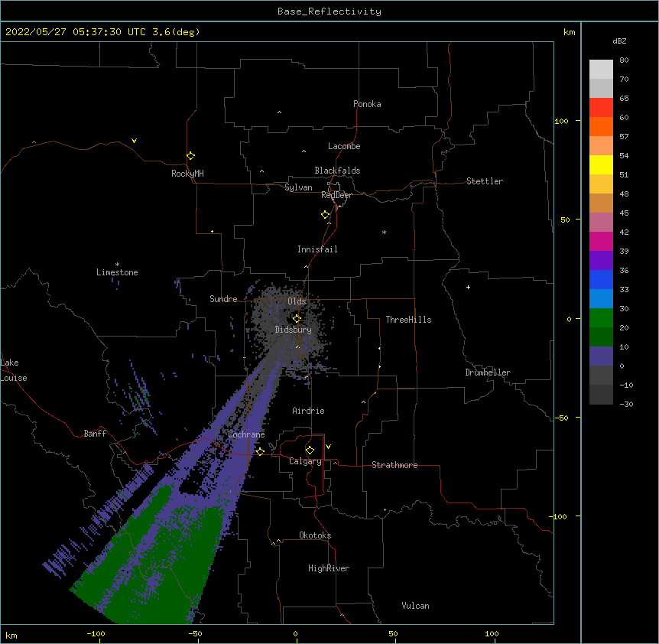The image size is (659, 644).
Task: Click the yellow diamond marker below Cochrane
Action: coord(260,451)
